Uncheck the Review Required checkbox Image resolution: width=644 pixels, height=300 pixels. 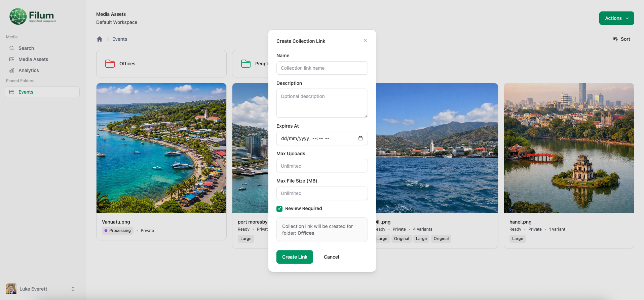pos(279,208)
